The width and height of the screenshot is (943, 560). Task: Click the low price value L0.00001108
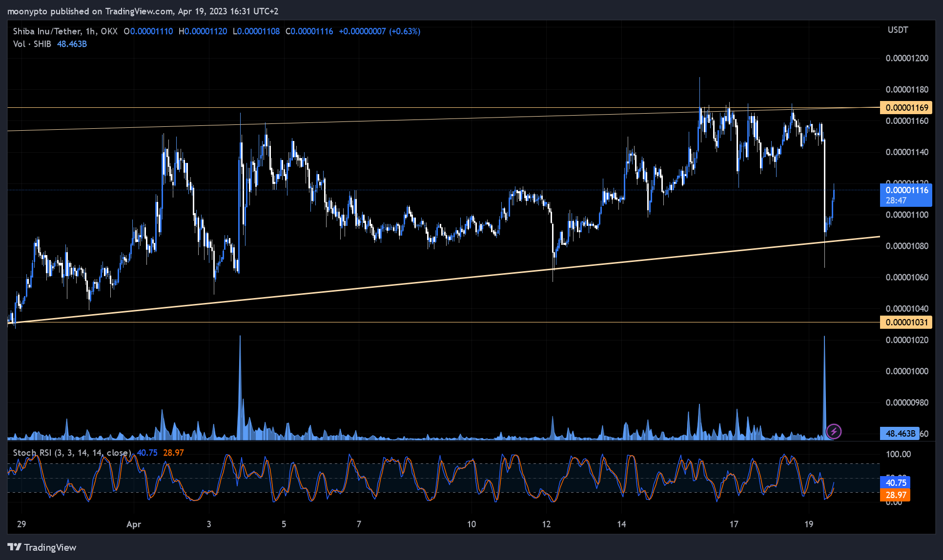coord(256,31)
